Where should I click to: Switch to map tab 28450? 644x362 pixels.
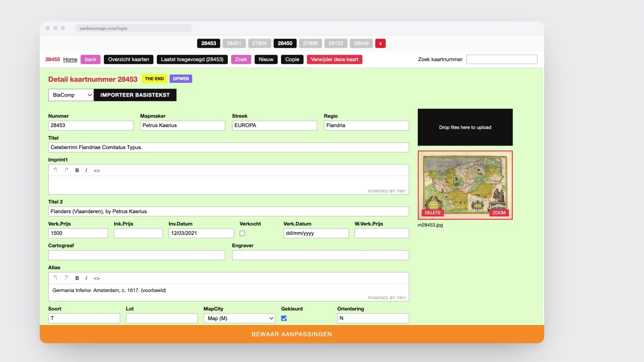[x=285, y=43]
